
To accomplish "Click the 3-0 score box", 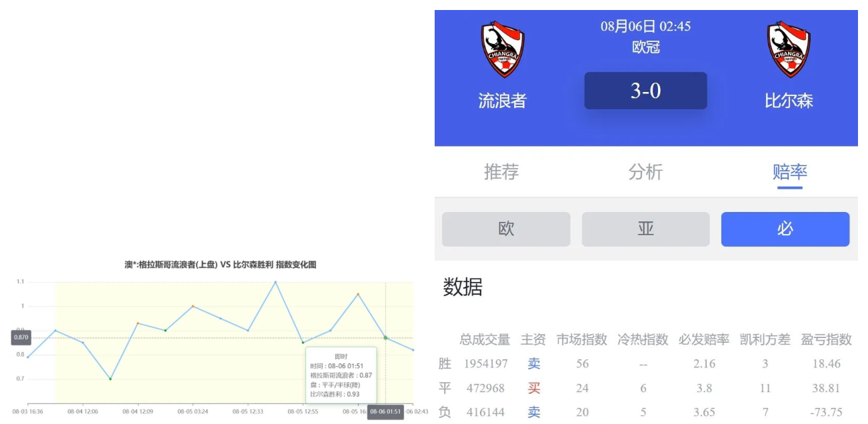I will 645,91.
